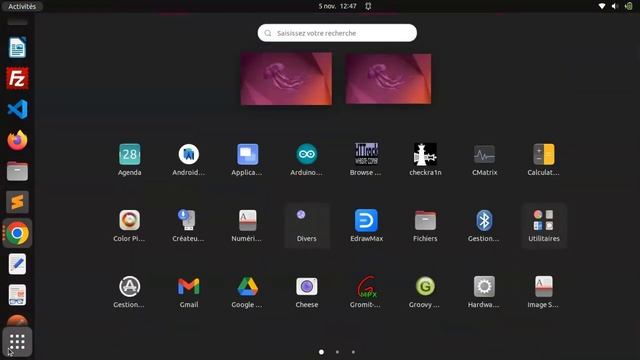Open LibreOffice Writer from the dock
This screenshot has height=360, width=640.
tap(17, 47)
